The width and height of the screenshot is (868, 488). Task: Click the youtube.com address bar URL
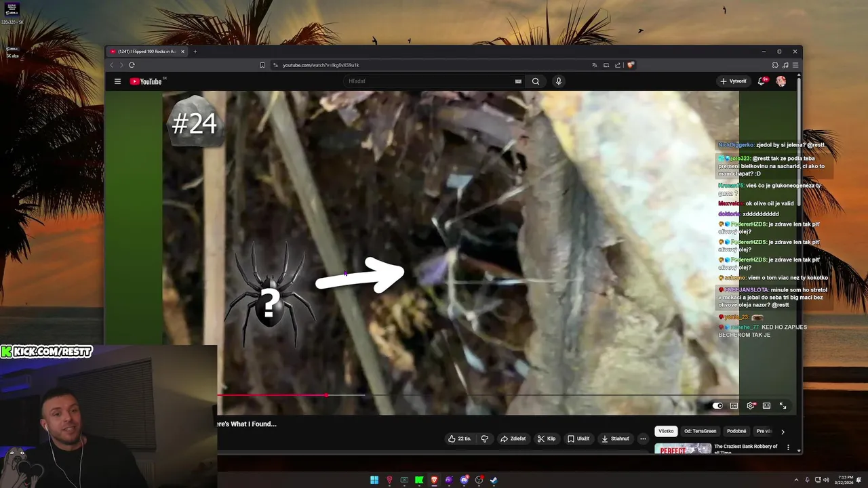coord(321,65)
